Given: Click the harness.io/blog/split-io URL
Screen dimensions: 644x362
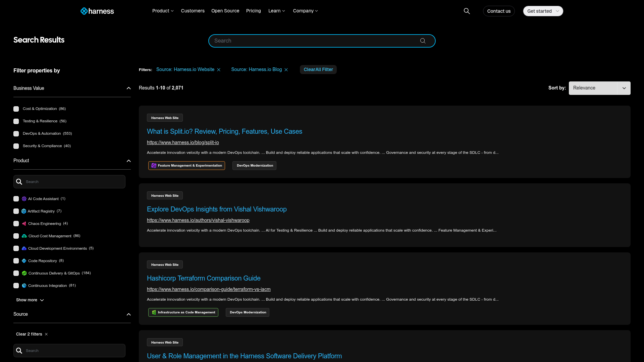Looking at the screenshot, I should (183, 143).
